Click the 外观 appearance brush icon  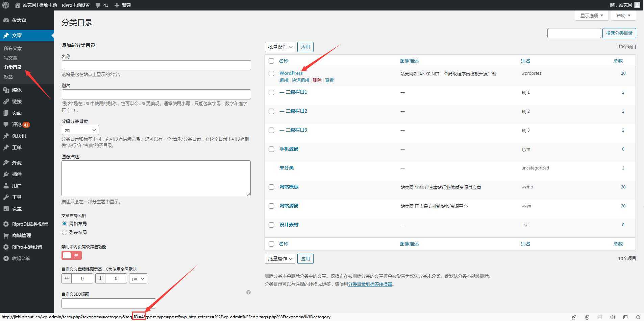pyautogui.click(x=6, y=163)
